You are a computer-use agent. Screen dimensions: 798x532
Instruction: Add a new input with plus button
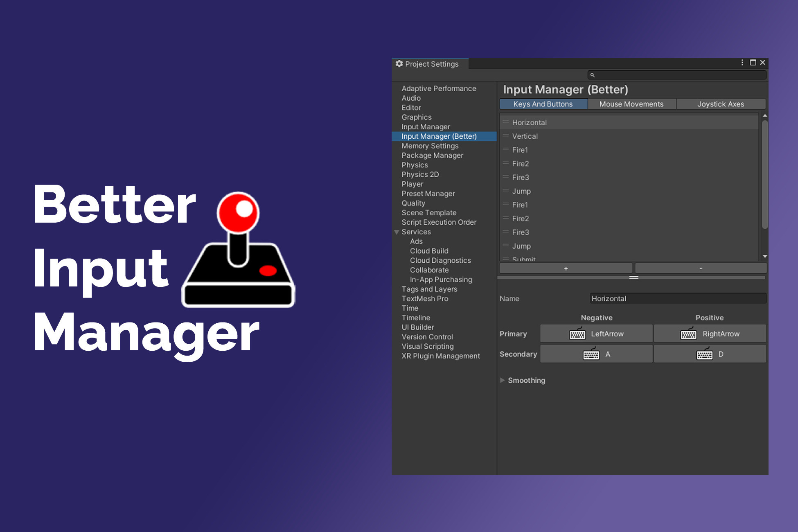click(566, 268)
